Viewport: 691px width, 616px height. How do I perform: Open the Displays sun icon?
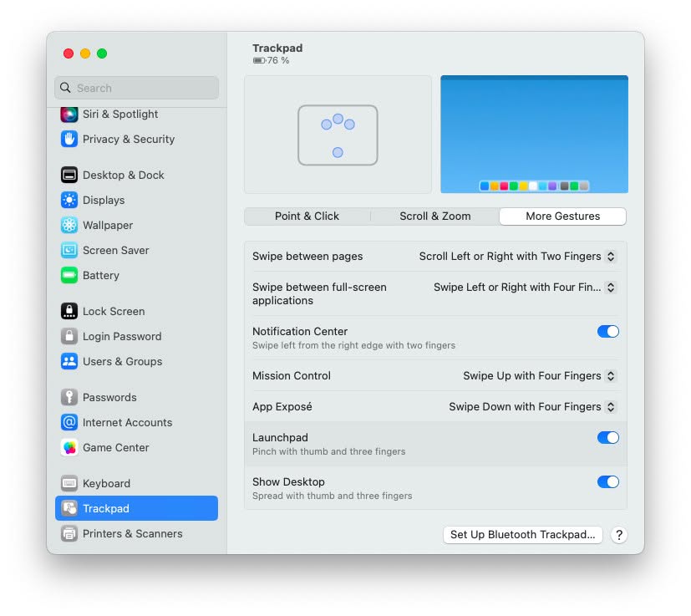(x=69, y=201)
